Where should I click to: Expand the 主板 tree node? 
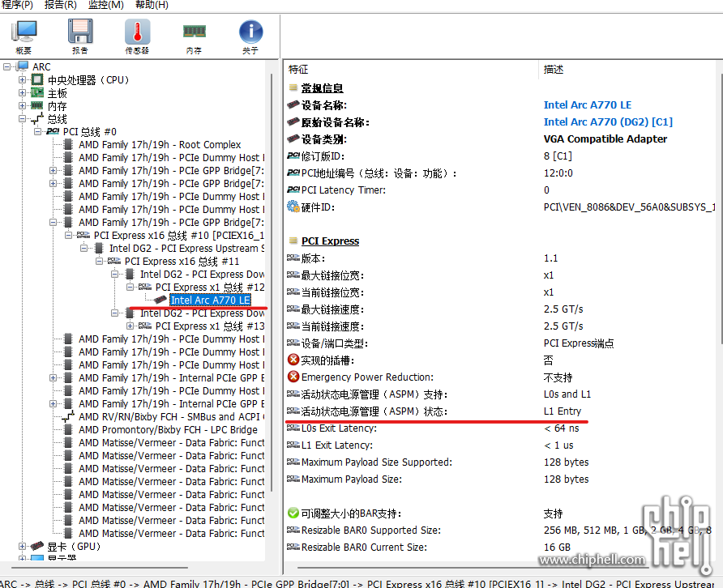pyautogui.click(x=22, y=92)
